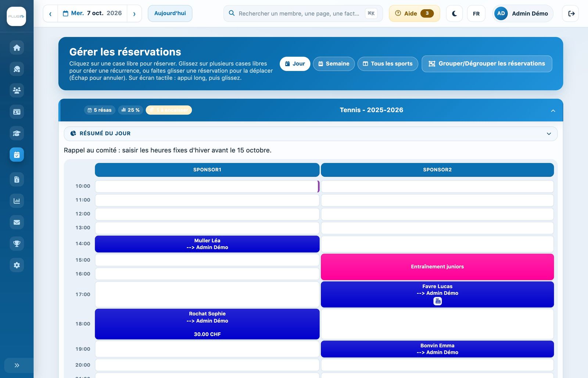
Task: Reserve the 10:00 slot on SPONSOR1
Action: 207,186
